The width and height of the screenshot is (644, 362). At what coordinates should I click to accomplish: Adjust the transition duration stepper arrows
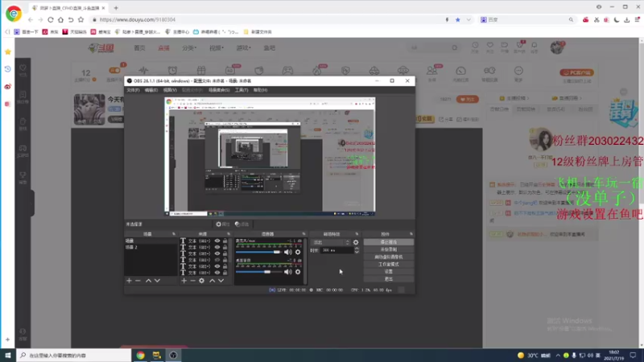357,250
